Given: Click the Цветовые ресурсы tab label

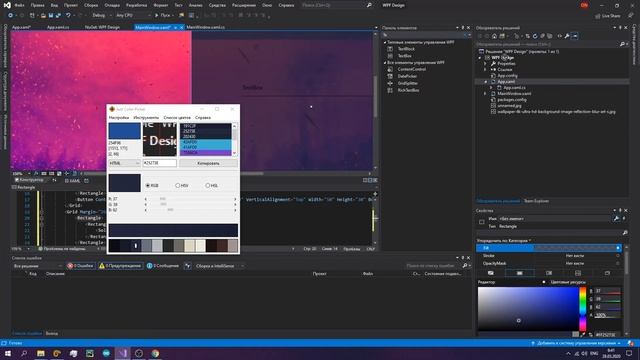Looking at the screenshot, I should tap(568, 282).
